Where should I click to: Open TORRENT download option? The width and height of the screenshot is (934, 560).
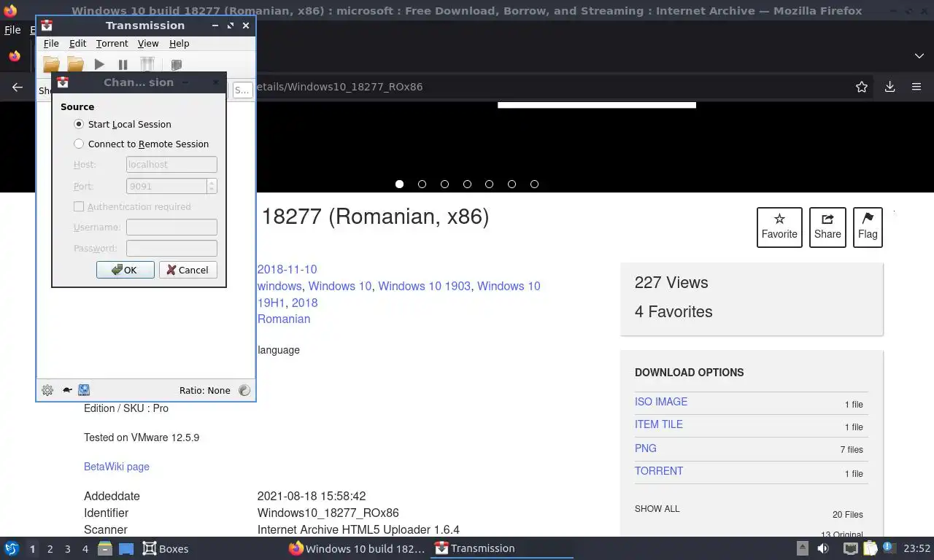pos(659,471)
